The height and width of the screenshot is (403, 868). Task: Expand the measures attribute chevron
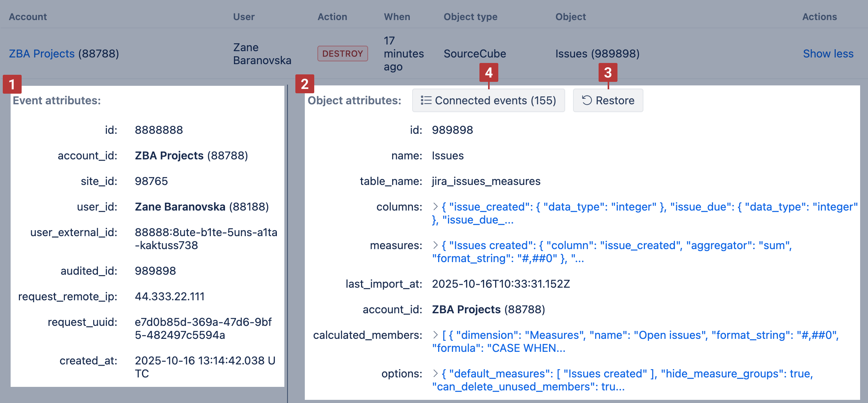click(435, 245)
